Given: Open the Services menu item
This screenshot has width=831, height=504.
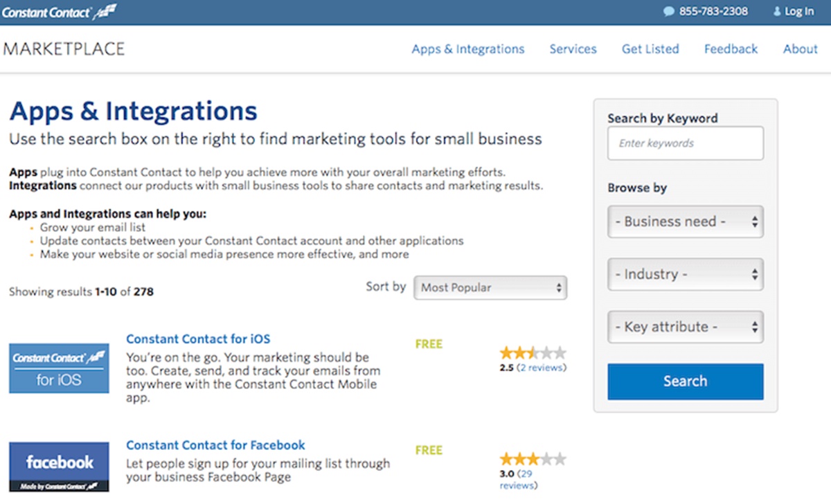Looking at the screenshot, I should pyautogui.click(x=573, y=49).
